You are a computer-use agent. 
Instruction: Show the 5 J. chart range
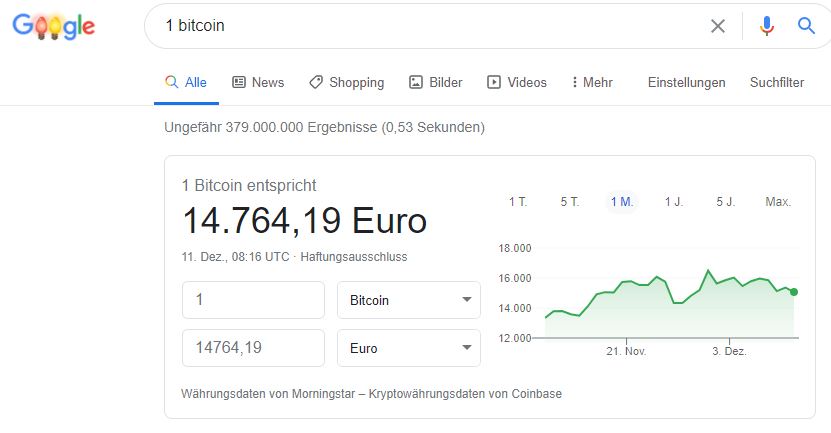726,202
